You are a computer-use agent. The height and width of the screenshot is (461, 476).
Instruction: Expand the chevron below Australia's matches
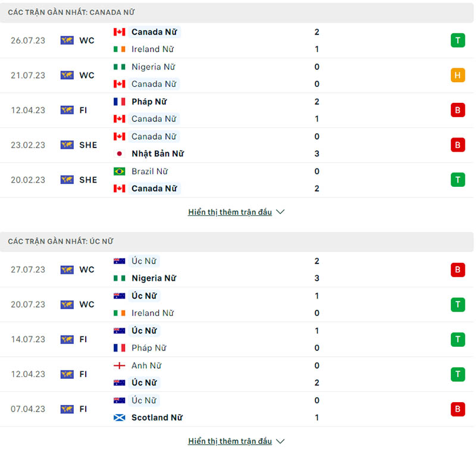(280, 441)
